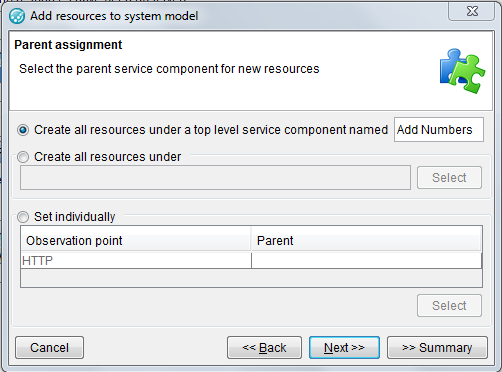Close the 'Add resources to system model' dialog
This screenshot has width=502, height=372.
(472, 12)
